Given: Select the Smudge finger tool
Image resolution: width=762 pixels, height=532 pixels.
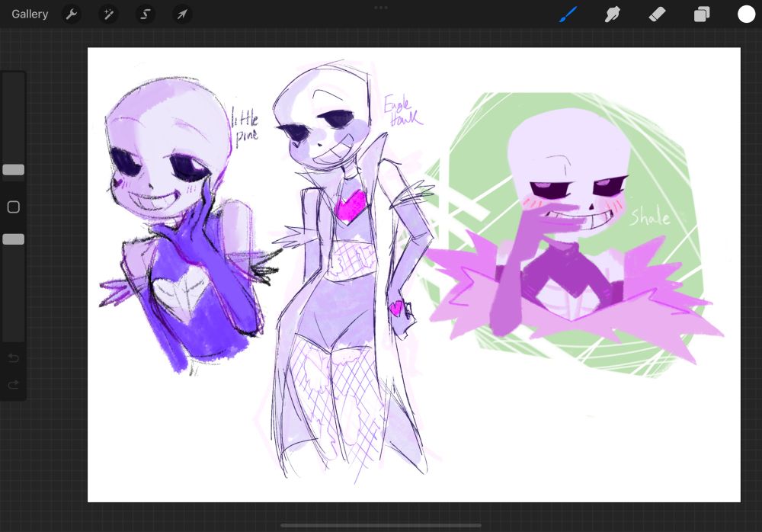Looking at the screenshot, I should coord(613,14).
